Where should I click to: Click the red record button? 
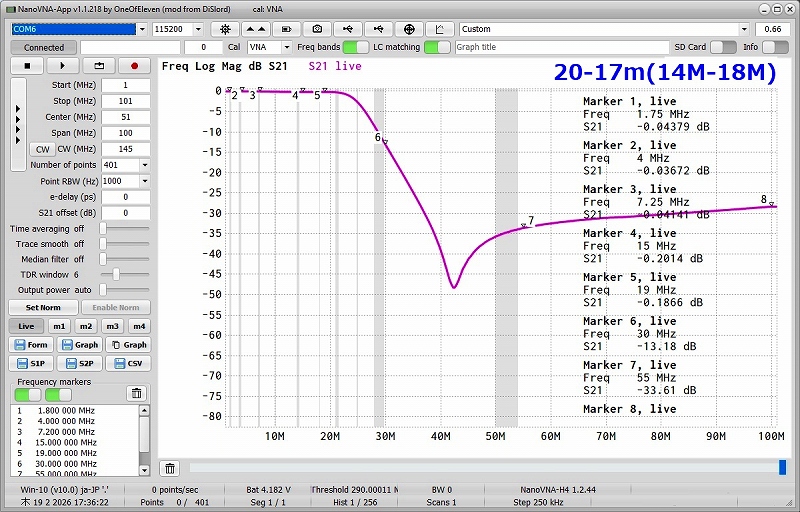(133, 66)
